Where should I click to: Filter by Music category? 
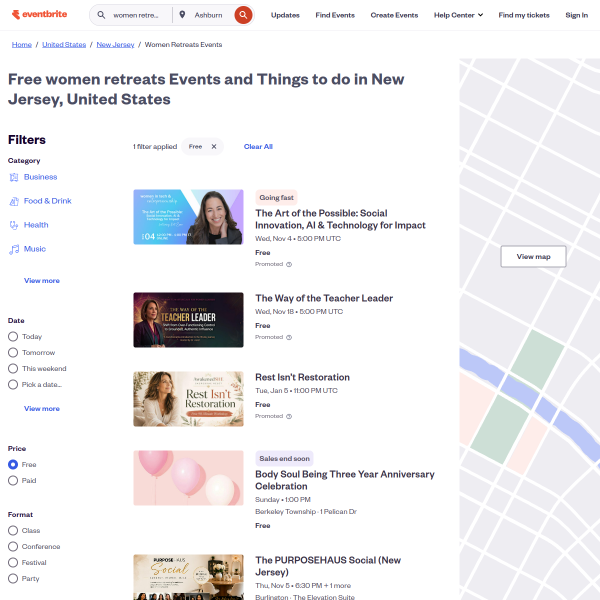[x=34, y=249]
